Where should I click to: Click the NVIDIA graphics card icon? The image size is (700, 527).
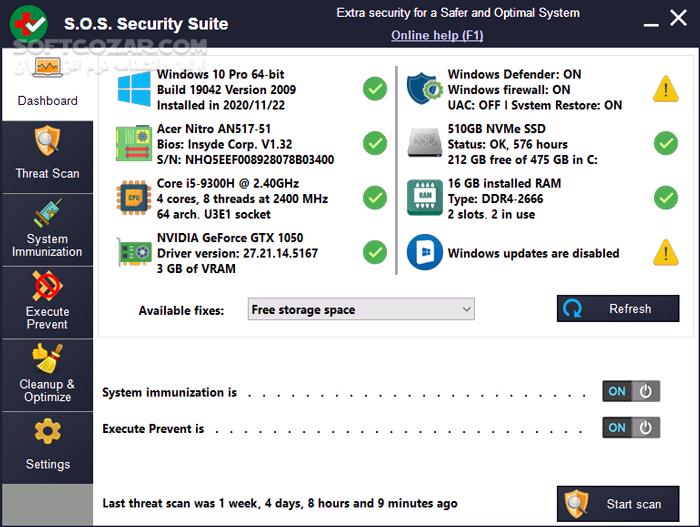pyautogui.click(x=133, y=252)
